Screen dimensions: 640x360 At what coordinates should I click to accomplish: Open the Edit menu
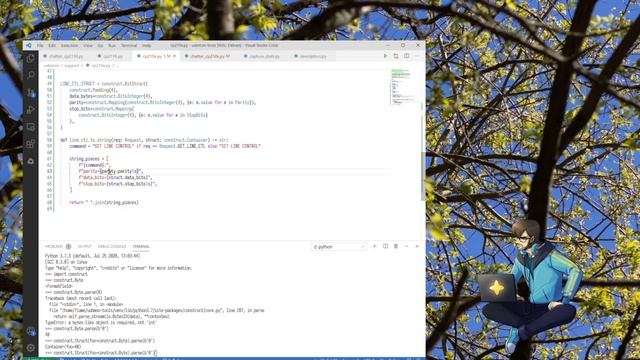coord(52,46)
